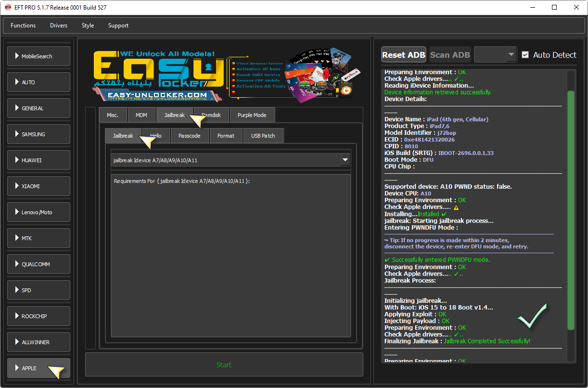
Task: Click "Supported device: A10 PWND status: false."
Action: tap(448, 186)
